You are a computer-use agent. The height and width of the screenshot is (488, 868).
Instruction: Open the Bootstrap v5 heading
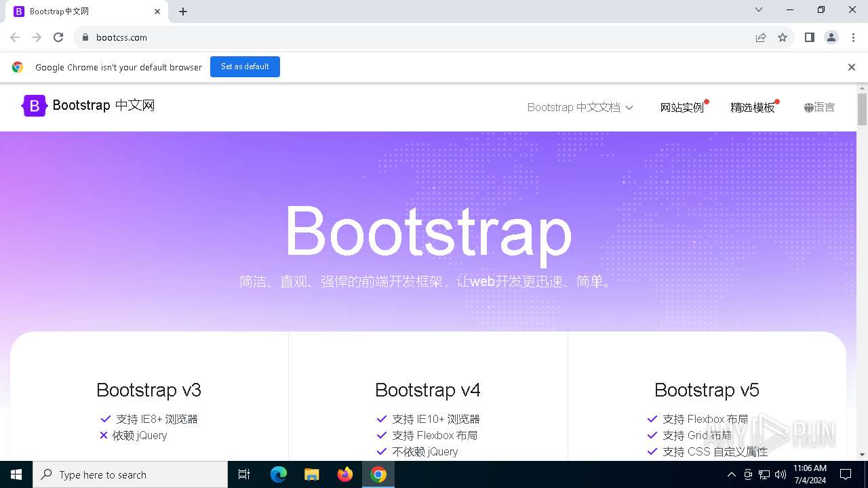coord(707,390)
